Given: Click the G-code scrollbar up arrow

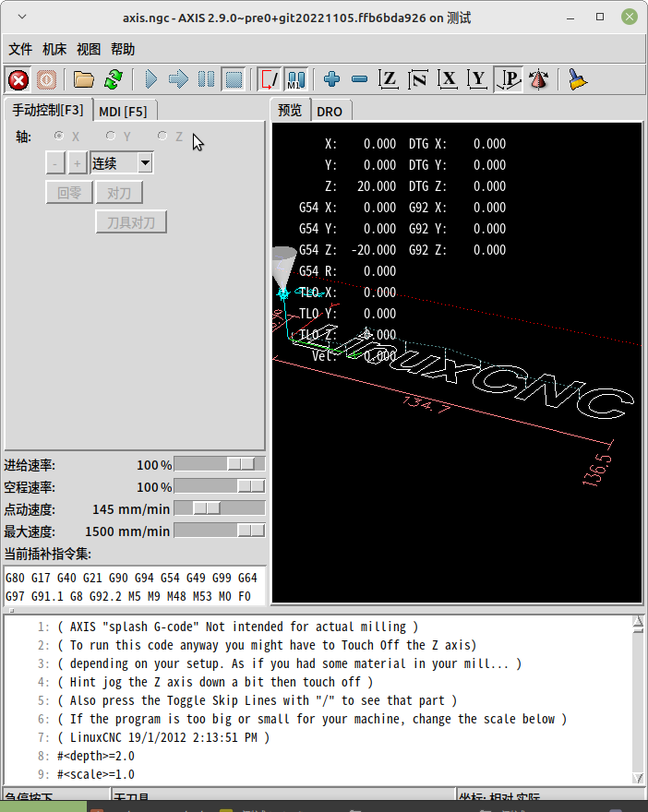Looking at the screenshot, I should [638, 621].
